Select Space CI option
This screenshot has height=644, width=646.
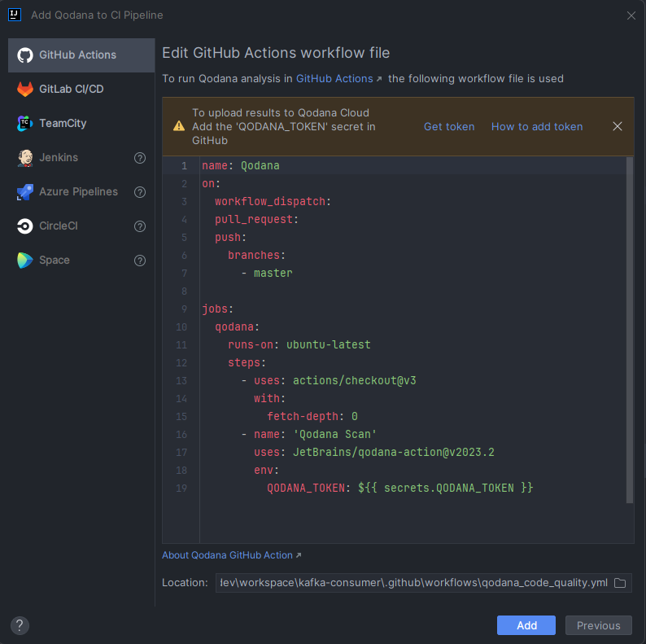(x=81, y=261)
